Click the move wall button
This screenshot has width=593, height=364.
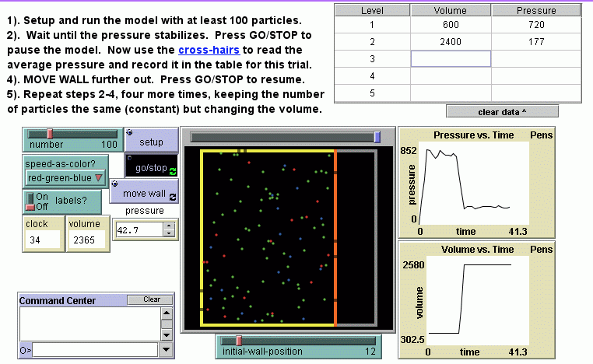pos(143,194)
